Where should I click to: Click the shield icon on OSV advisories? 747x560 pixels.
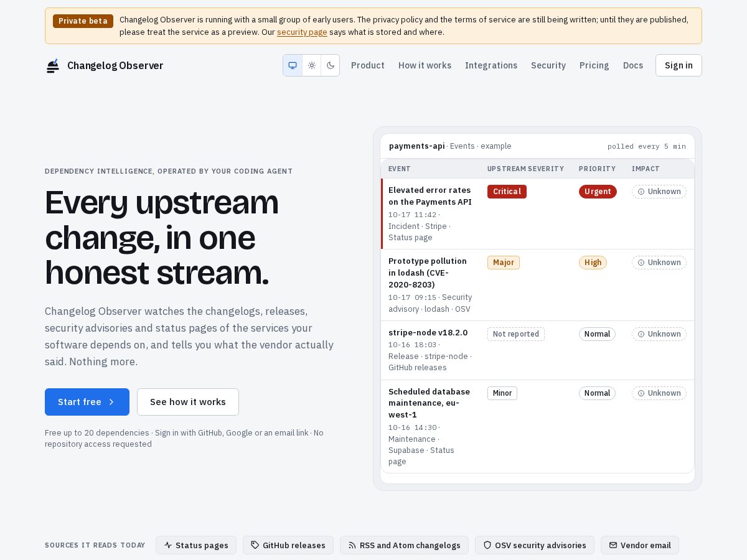pyautogui.click(x=487, y=545)
